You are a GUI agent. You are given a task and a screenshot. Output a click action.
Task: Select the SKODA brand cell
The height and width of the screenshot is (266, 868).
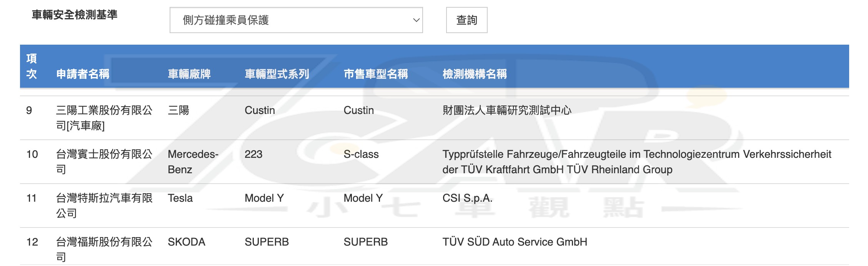(186, 242)
